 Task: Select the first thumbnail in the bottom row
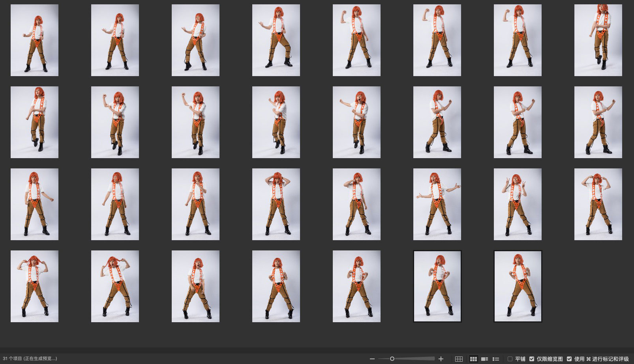click(x=34, y=286)
